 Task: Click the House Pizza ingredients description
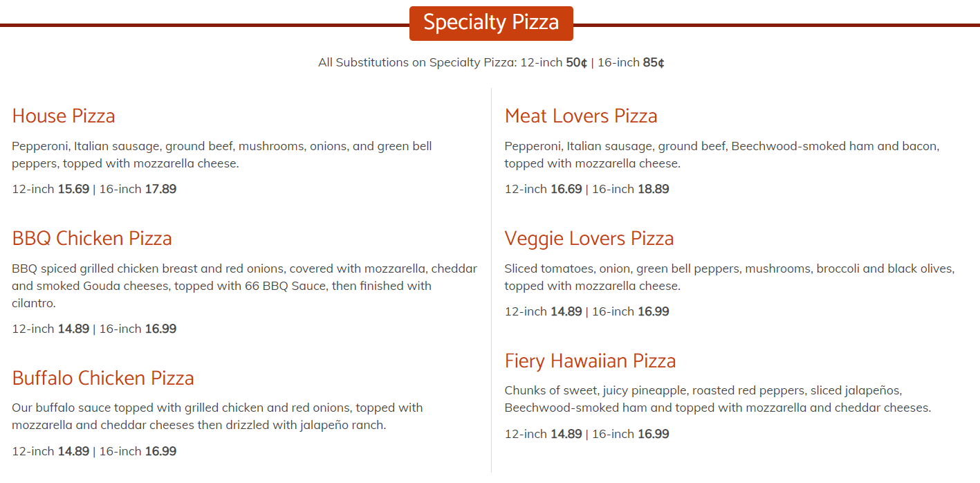(x=221, y=155)
